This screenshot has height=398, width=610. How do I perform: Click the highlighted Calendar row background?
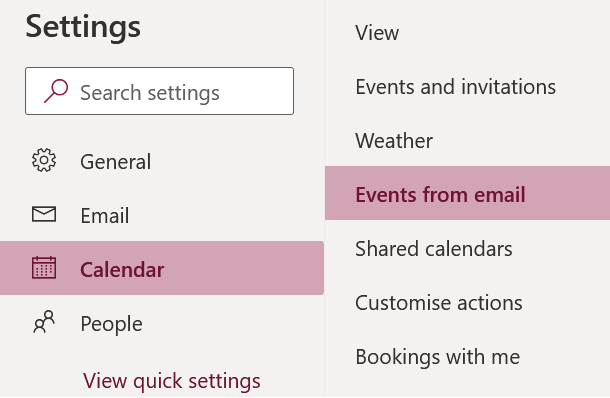pos(162,268)
